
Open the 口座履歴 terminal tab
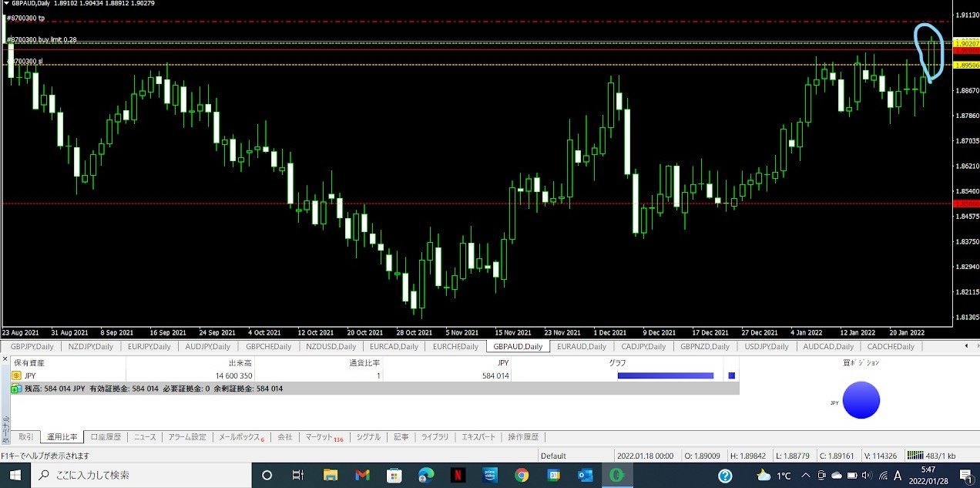(106, 437)
